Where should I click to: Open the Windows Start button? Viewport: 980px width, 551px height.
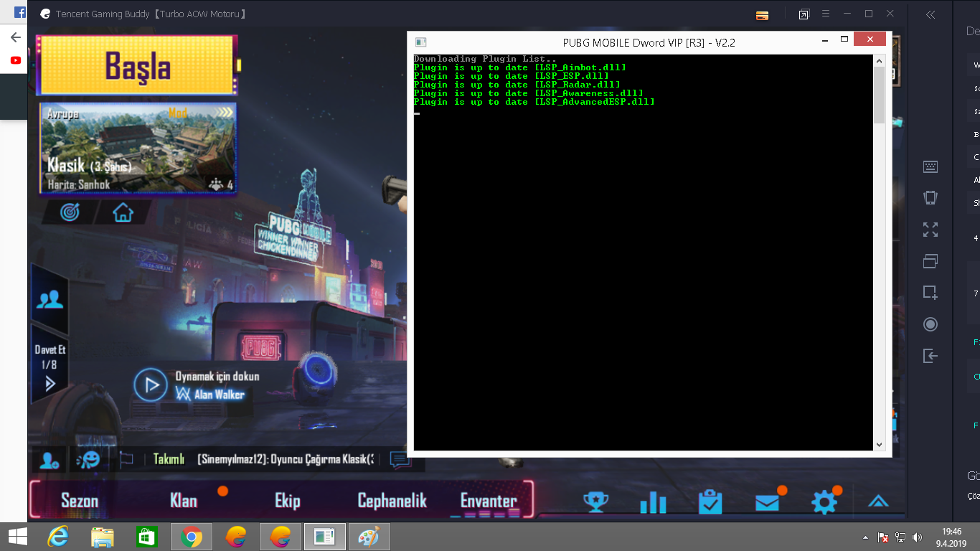(17, 537)
